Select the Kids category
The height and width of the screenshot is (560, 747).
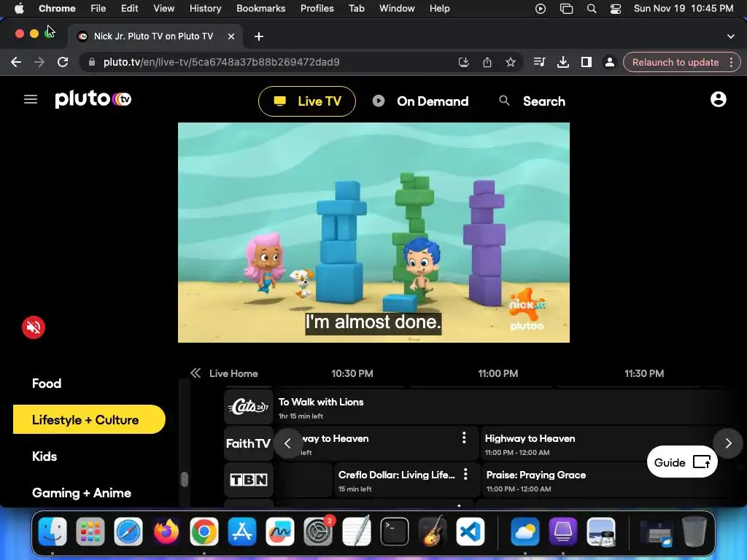coord(44,456)
